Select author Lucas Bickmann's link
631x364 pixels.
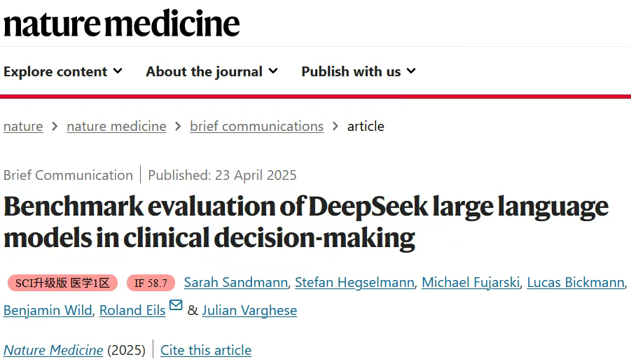tap(576, 282)
